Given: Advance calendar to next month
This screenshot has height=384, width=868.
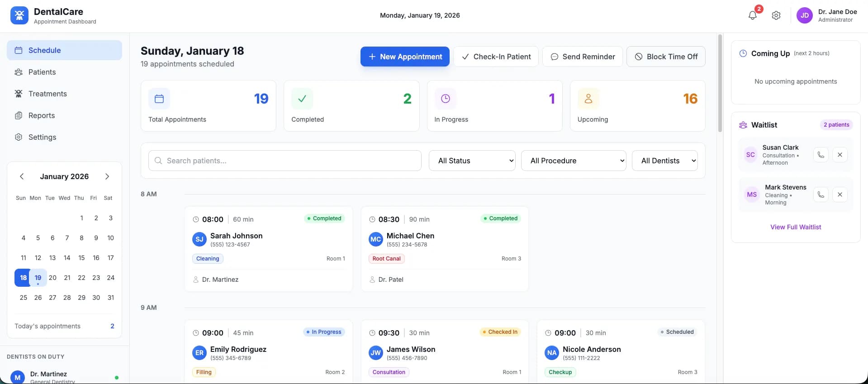Looking at the screenshot, I should click(x=107, y=176).
